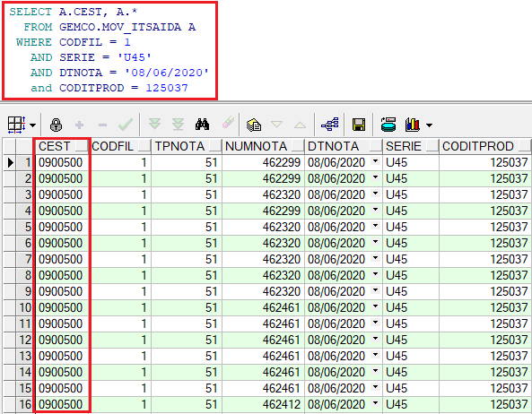The width and height of the screenshot is (532, 414).
Task: Click the next record down triangle icon
Action: click(x=277, y=125)
